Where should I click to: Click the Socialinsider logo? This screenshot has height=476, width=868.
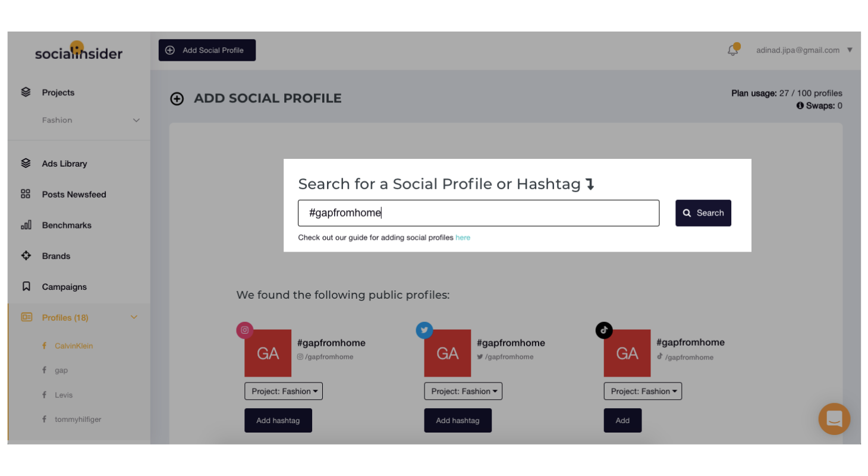78,51
